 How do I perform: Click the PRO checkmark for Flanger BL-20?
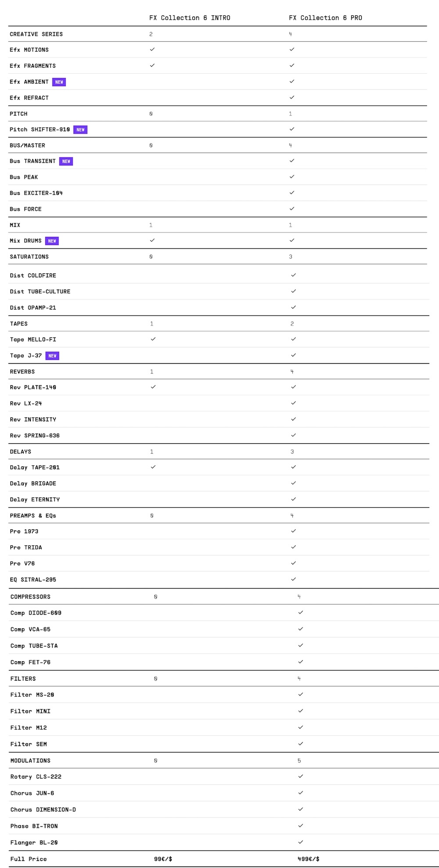pyautogui.click(x=301, y=842)
